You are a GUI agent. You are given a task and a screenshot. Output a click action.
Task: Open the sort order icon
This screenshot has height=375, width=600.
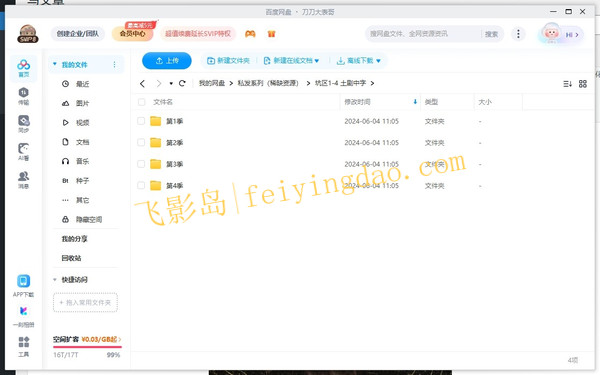567,84
